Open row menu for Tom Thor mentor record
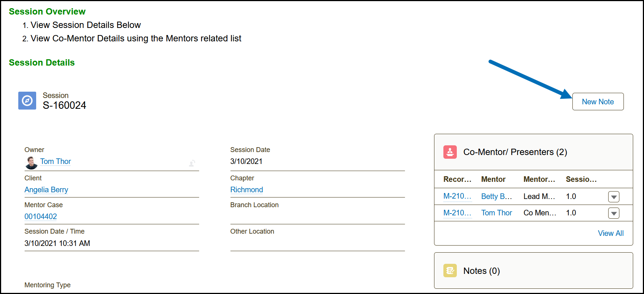This screenshot has height=294, width=644. tap(613, 213)
